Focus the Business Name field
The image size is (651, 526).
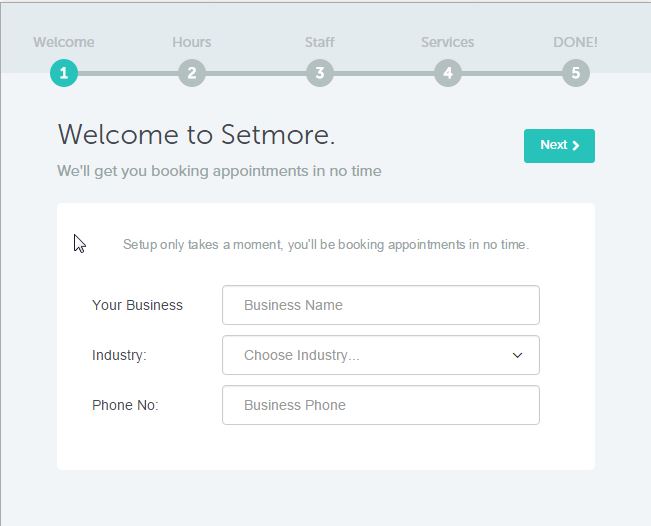point(381,305)
